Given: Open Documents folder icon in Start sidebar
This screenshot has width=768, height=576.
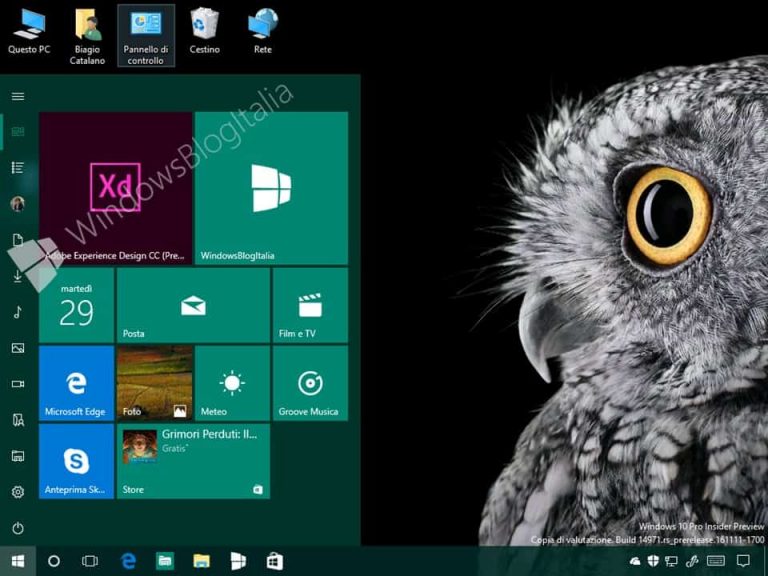Looking at the screenshot, I should pyautogui.click(x=18, y=240).
